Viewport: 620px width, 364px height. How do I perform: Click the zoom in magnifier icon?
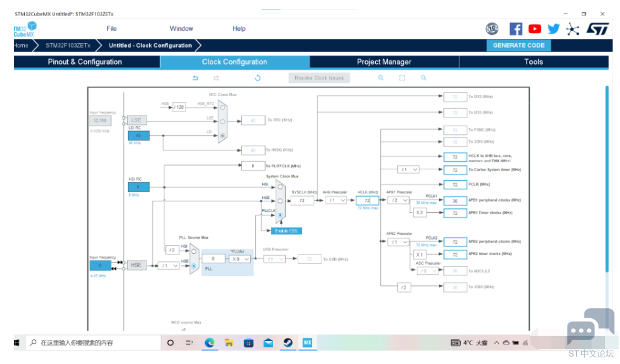click(381, 78)
